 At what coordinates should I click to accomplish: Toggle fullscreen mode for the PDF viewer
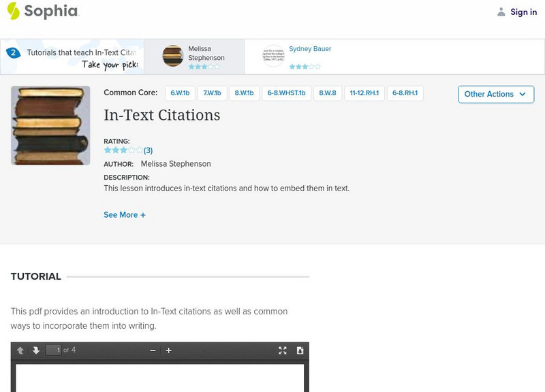283,350
